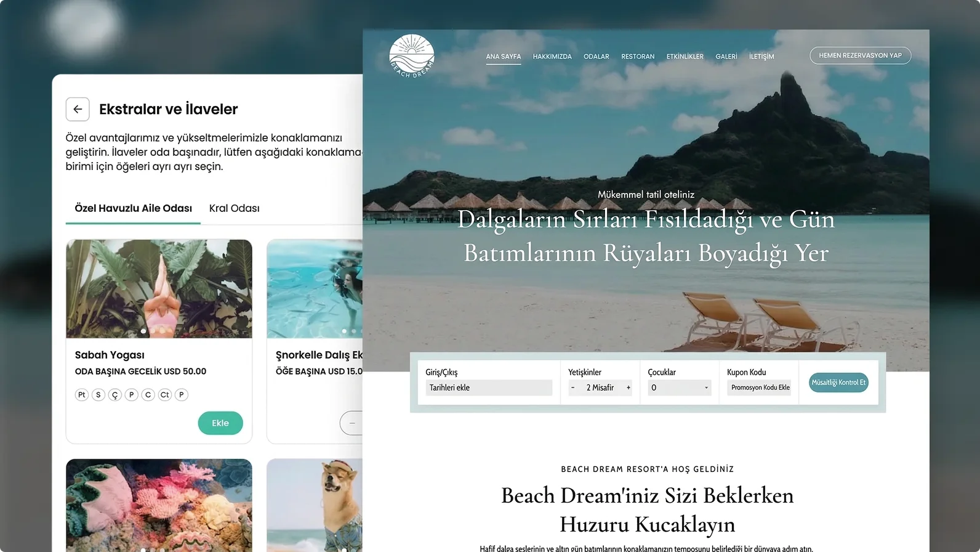980x552 pixels.
Task: Click the Sabah Yogası photo thumbnail
Action: click(159, 288)
